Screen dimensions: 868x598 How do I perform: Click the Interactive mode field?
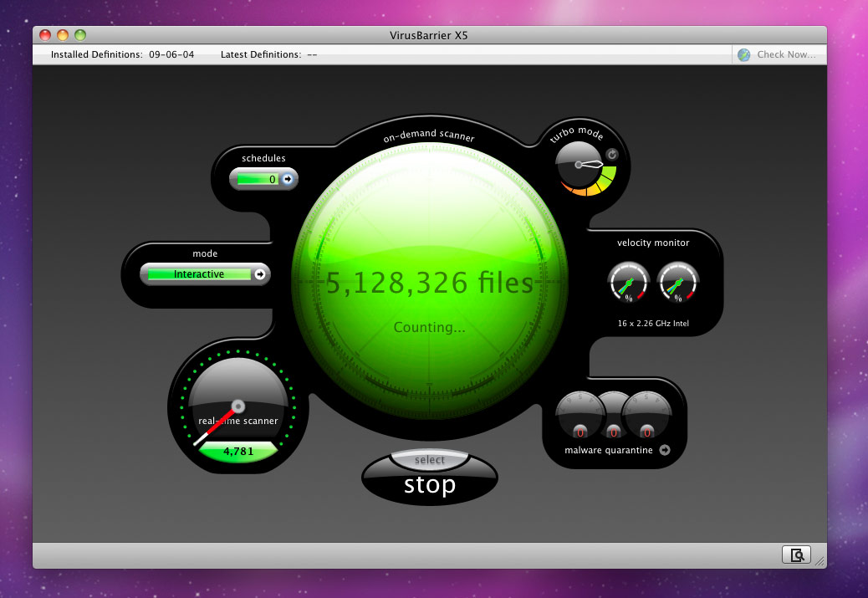[x=199, y=274]
